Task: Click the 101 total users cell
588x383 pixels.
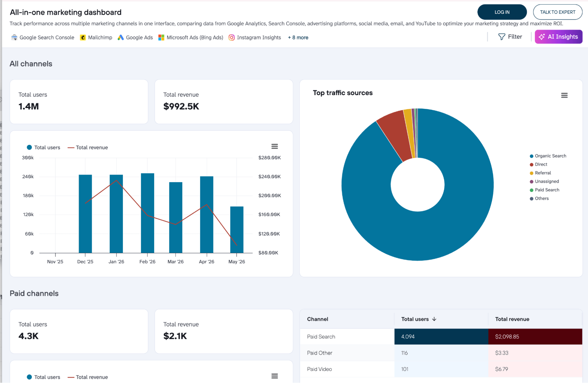Action: point(441,369)
